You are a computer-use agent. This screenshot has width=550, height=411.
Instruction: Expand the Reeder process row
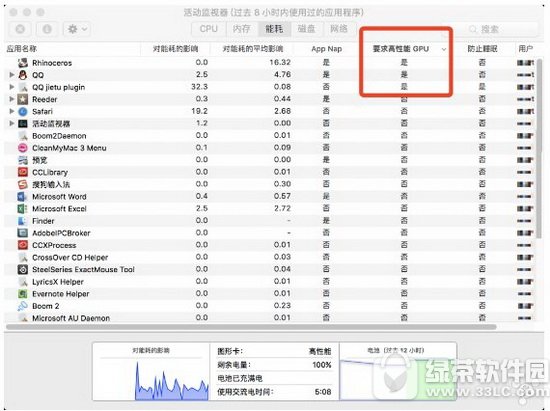coord(12,99)
